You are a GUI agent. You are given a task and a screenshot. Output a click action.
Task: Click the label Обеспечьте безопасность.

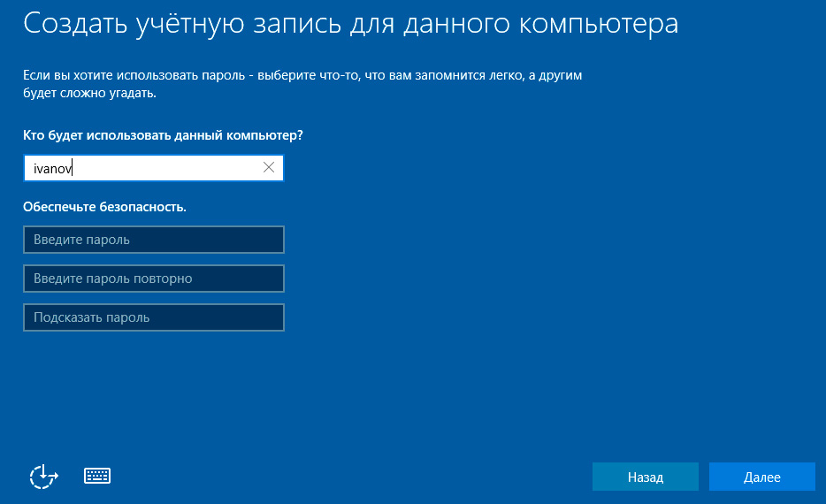coord(105,207)
